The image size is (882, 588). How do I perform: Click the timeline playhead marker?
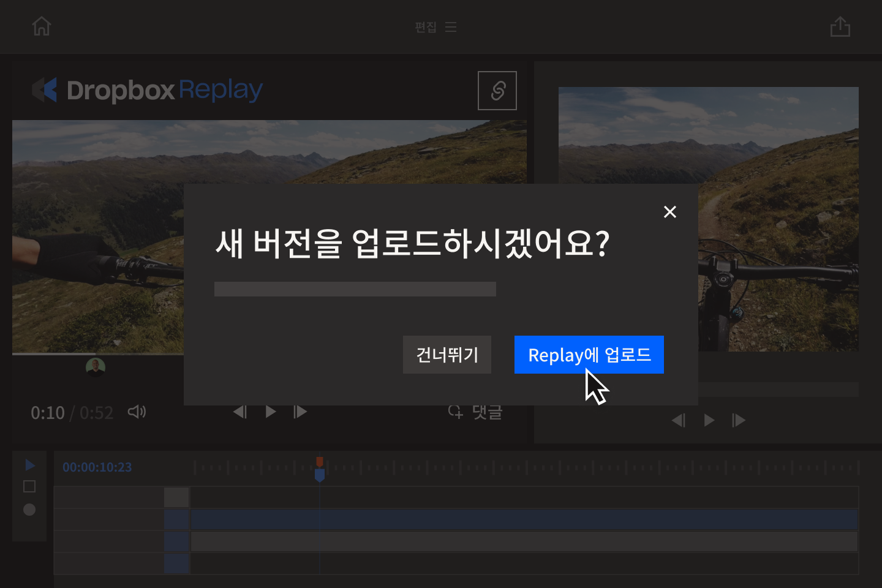coord(320,469)
